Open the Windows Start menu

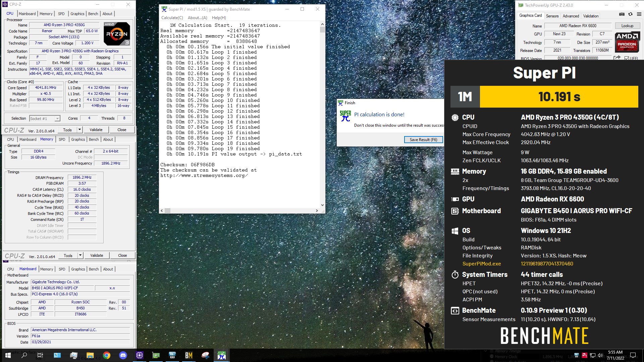tap(8, 355)
